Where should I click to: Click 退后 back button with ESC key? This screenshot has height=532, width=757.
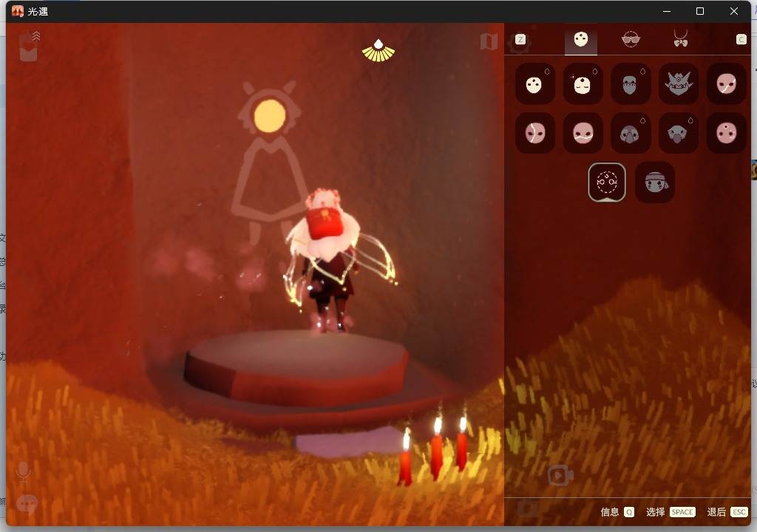(727, 512)
